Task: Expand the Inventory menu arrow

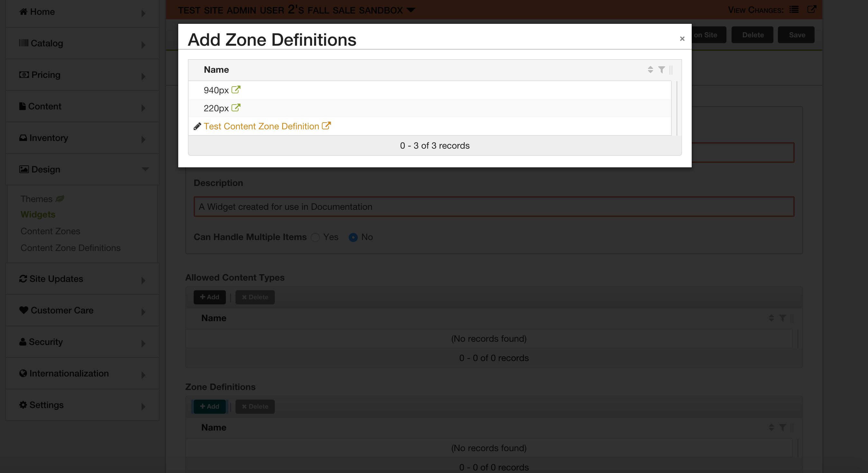Action: [x=143, y=139]
